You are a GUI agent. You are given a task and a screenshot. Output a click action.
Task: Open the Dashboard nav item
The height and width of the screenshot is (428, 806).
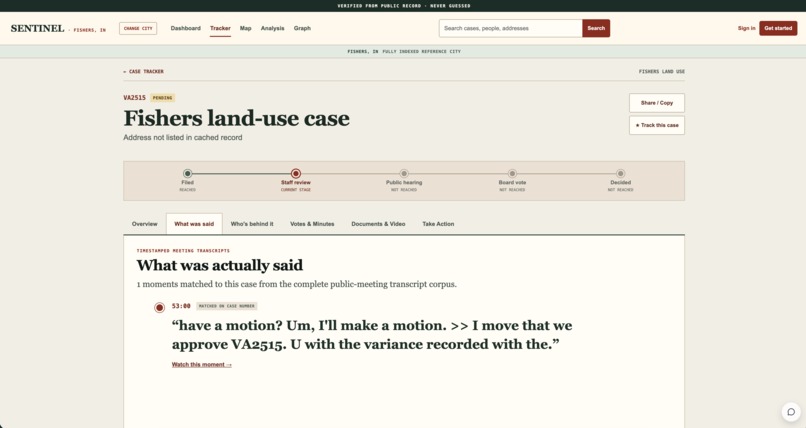(x=186, y=28)
